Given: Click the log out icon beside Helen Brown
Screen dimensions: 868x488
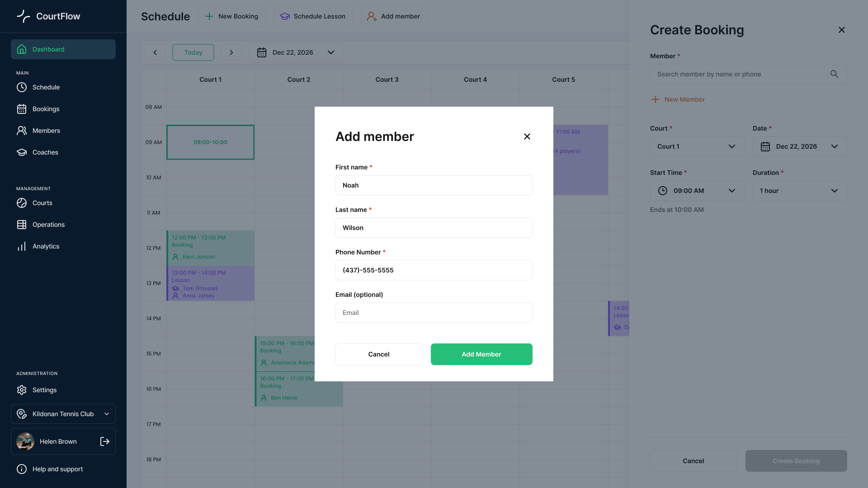Looking at the screenshot, I should [105, 441].
